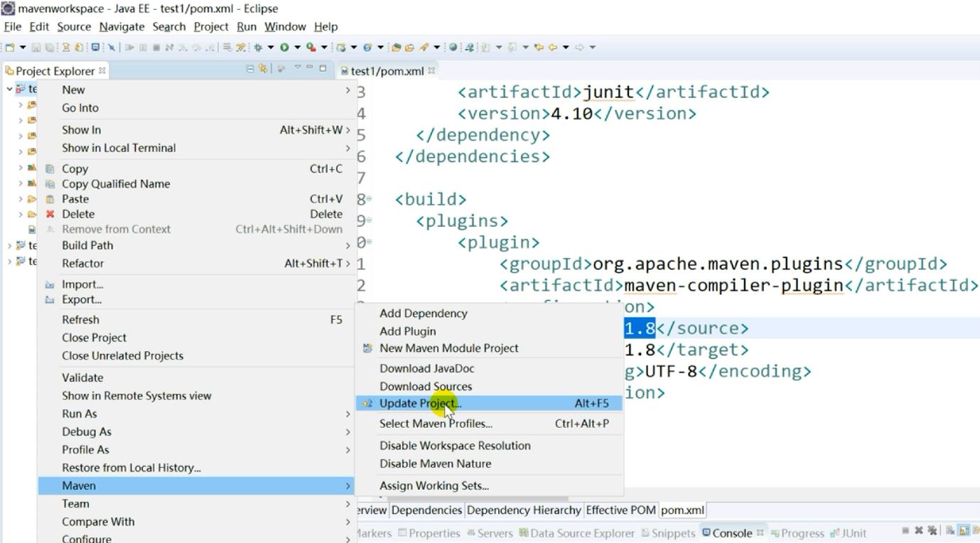
Task: Open the Properties view tab
Action: [x=429, y=533]
